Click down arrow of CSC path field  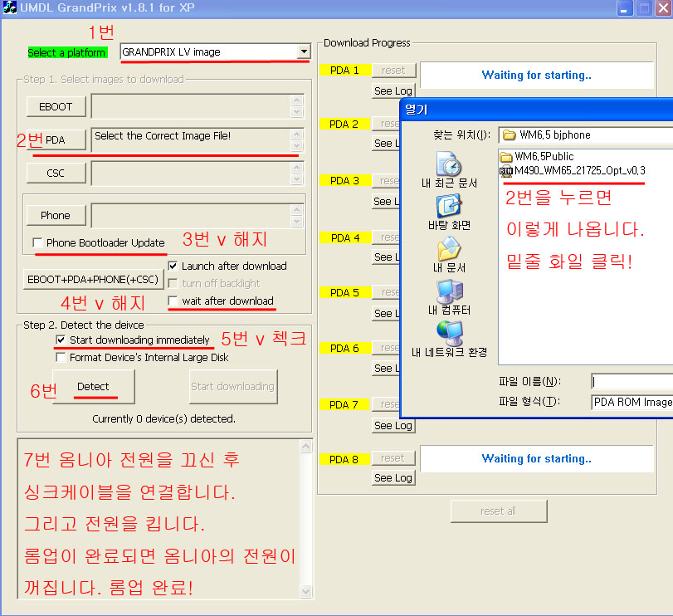(297, 179)
